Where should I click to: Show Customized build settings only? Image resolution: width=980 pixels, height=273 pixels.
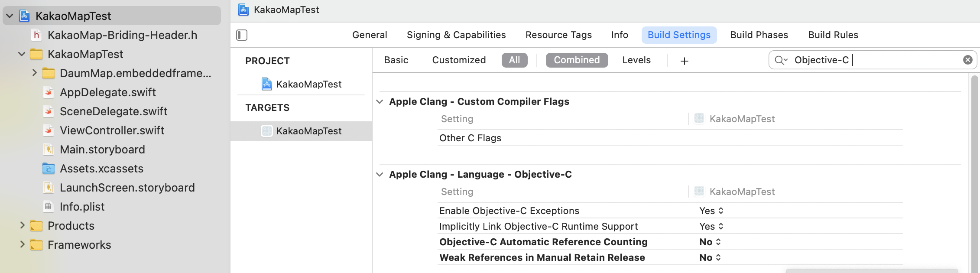[459, 60]
